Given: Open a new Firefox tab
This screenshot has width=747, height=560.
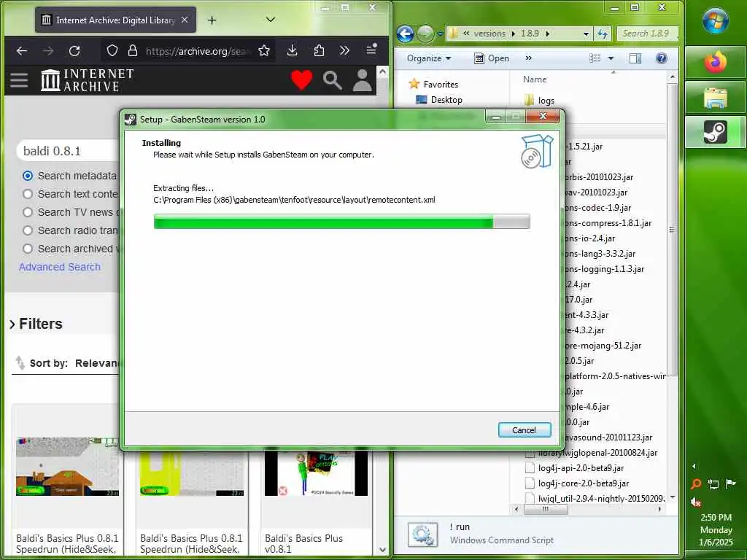Looking at the screenshot, I should click(x=212, y=20).
